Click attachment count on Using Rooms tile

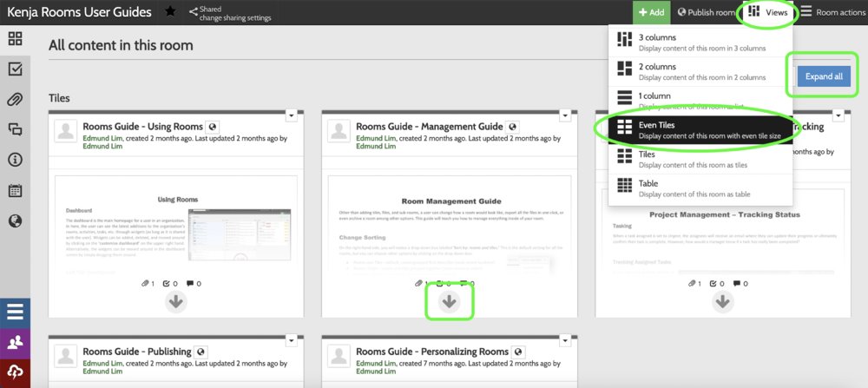coord(148,283)
